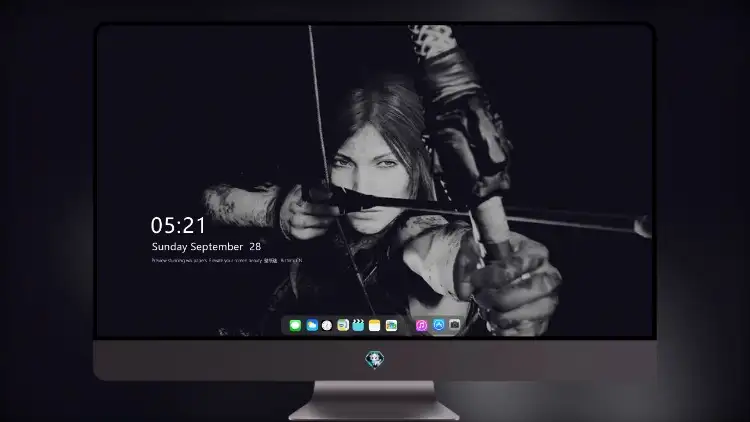Click the 05:21 clock widget
The width and height of the screenshot is (750, 422).
(x=178, y=225)
